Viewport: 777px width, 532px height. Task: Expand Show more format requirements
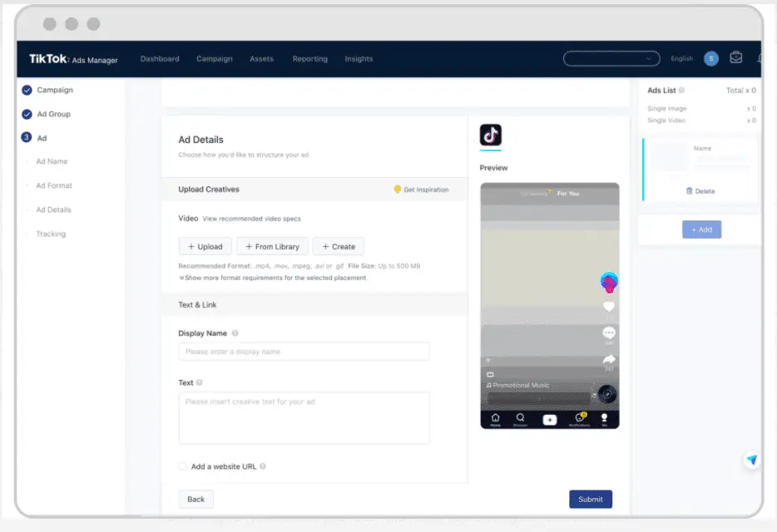point(273,278)
